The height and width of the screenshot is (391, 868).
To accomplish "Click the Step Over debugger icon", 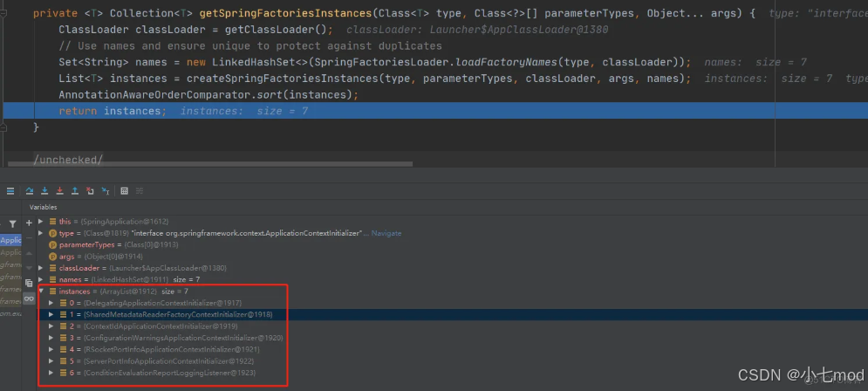I will coord(30,190).
